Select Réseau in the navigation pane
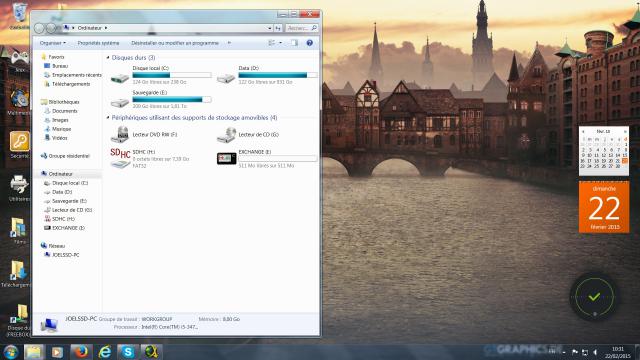Viewport: 640px width, 360px height. tap(56, 246)
